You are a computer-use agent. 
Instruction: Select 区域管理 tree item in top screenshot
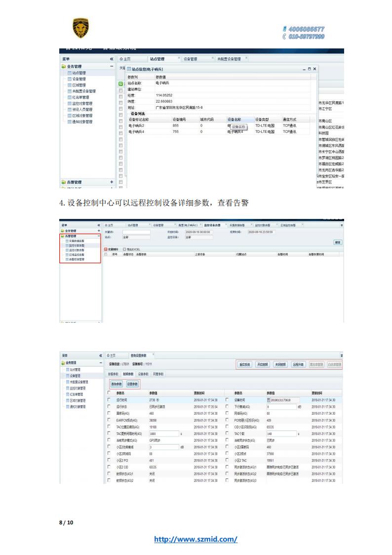[79, 85]
